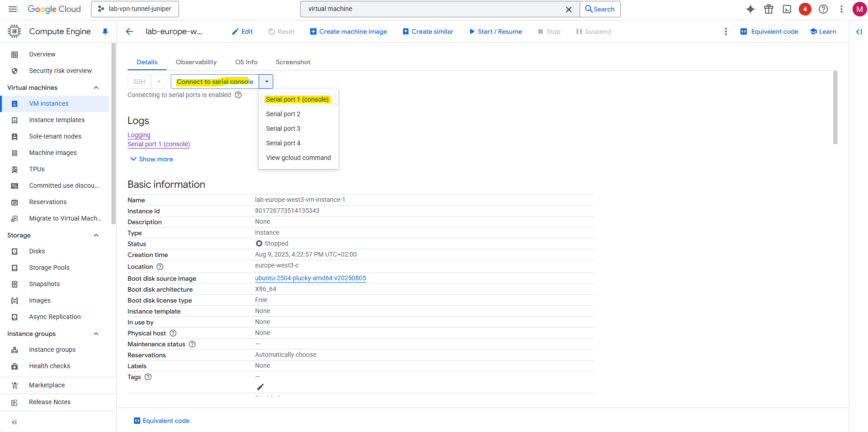Screen dimensions: 868x432
Task: Open the Logging link
Action: pyautogui.click(x=139, y=135)
